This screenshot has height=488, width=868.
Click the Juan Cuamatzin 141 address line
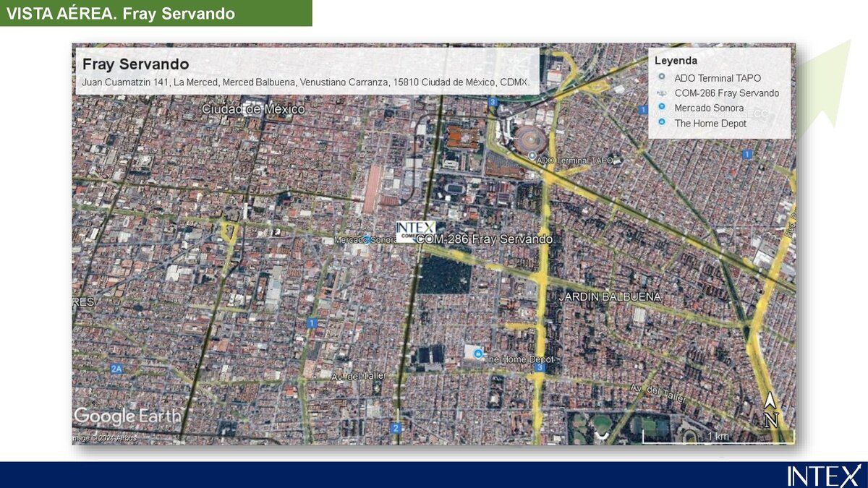(x=306, y=83)
